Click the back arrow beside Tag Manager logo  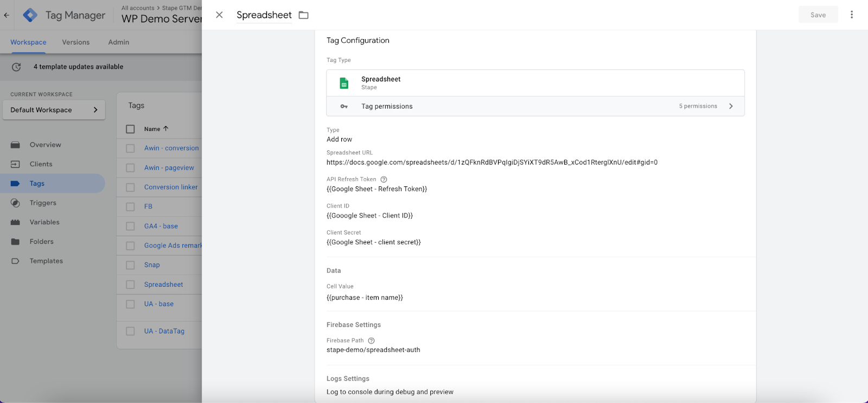(7, 15)
